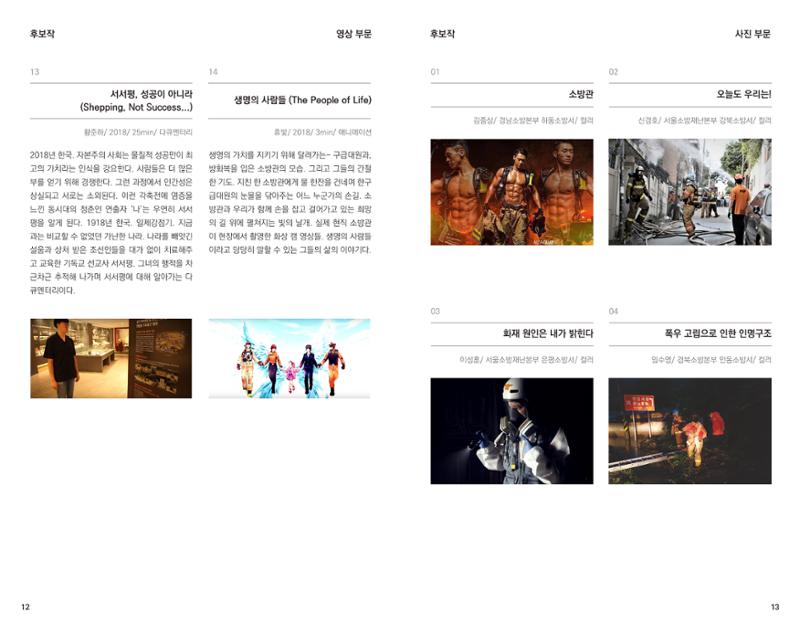Click the '후보작' header on page 12
The height and width of the screenshot is (634, 800).
click(x=42, y=34)
